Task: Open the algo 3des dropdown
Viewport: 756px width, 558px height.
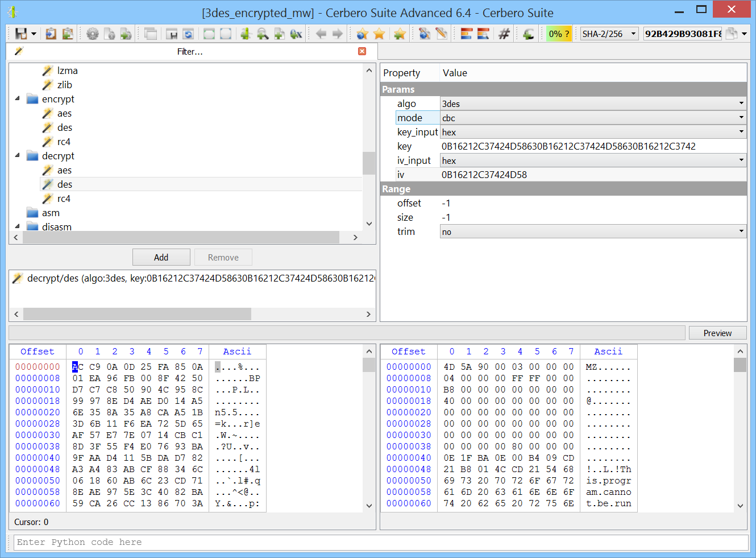Action: pyautogui.click(x=593, y=104)
